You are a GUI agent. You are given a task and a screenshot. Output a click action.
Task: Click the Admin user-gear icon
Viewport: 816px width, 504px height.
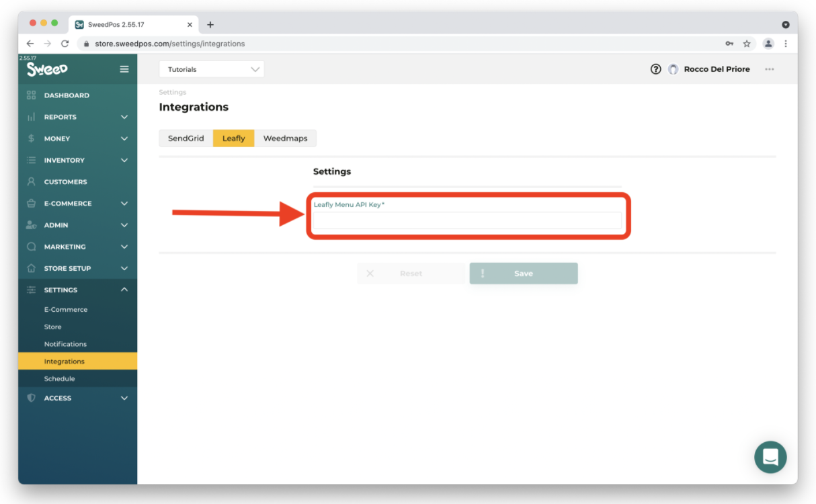click(x=31, y=225)
